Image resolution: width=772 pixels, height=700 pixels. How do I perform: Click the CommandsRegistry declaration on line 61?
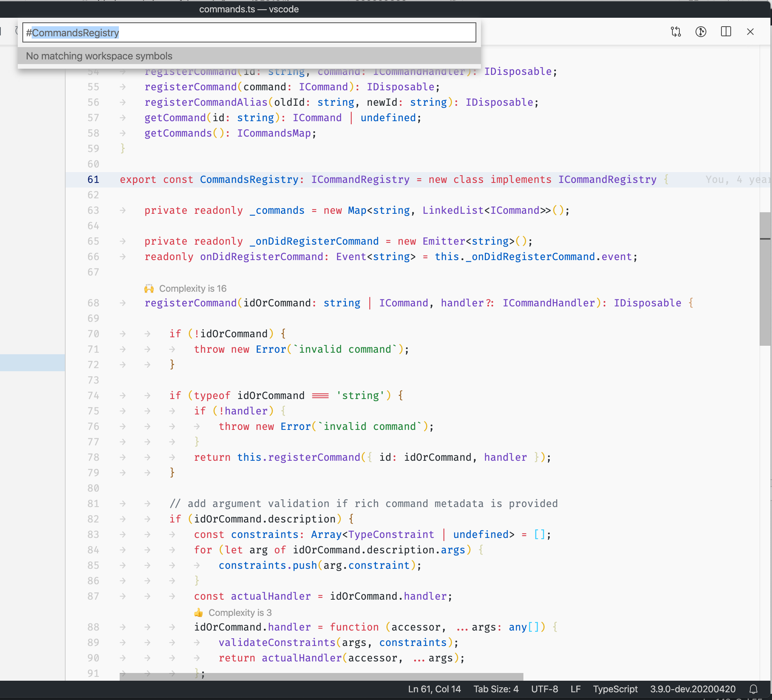click(x=249, y=179)
